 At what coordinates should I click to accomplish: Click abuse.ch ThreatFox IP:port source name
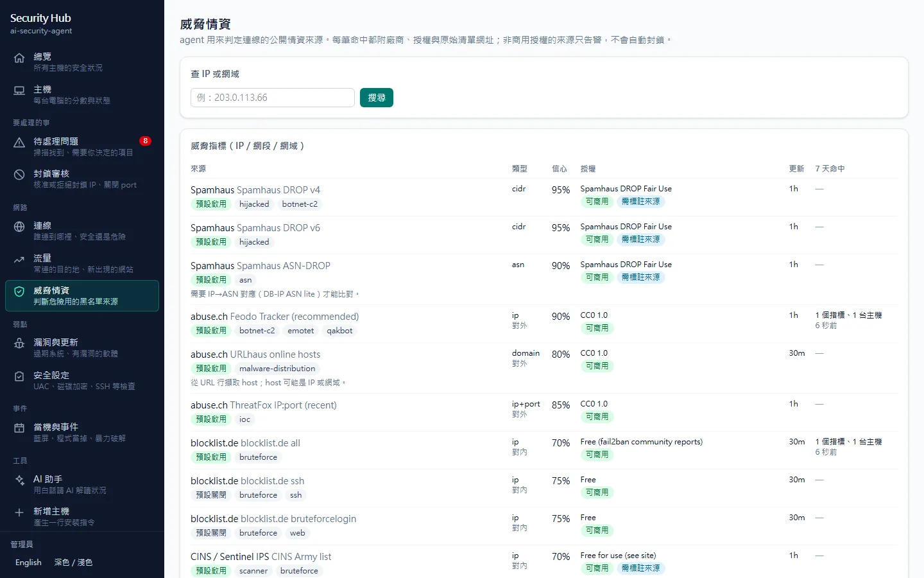pyautogui.click(x=264, y=405)
